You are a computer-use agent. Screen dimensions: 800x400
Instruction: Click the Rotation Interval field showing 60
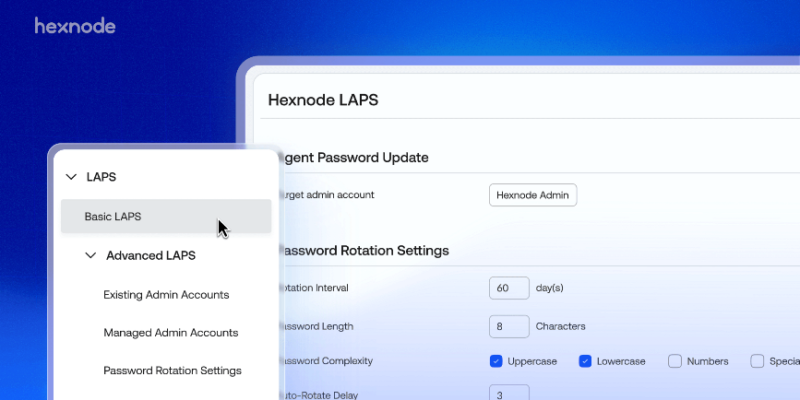click(509, 288)
